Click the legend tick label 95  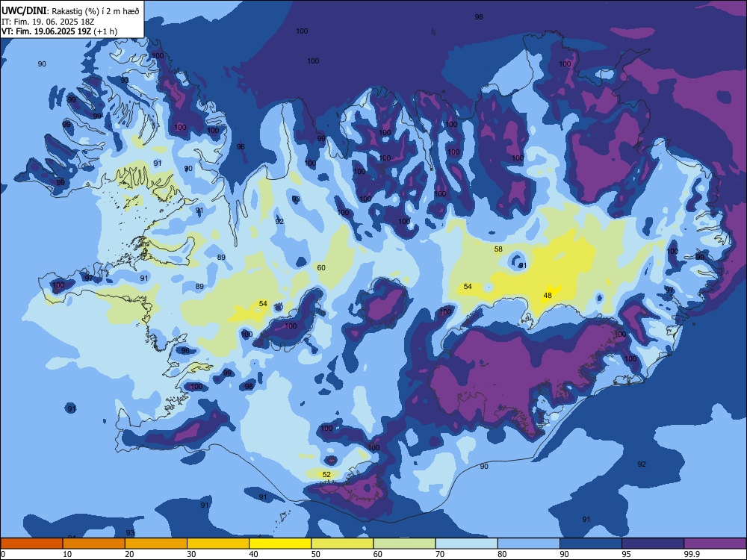coord(626,554)
